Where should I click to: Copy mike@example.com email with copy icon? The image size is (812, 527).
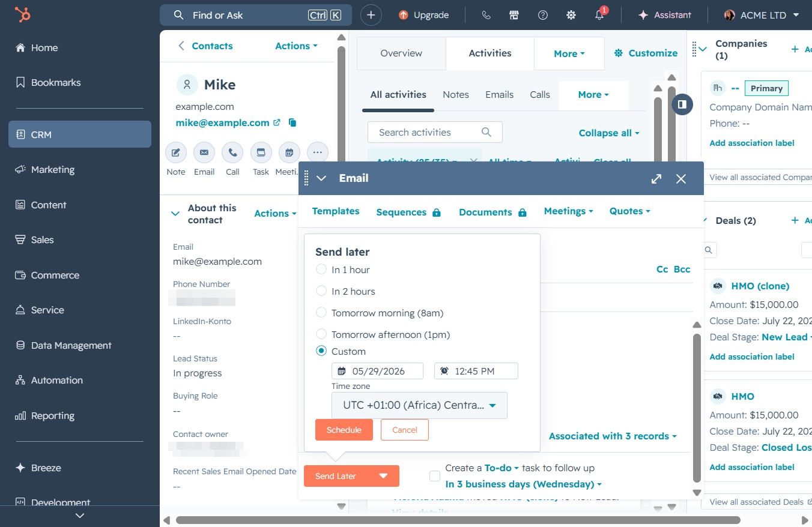click(292, 122)
